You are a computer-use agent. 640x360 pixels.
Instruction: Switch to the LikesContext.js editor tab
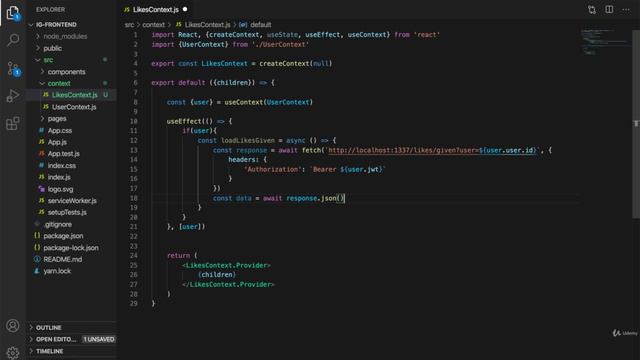(x=156, y=9)
